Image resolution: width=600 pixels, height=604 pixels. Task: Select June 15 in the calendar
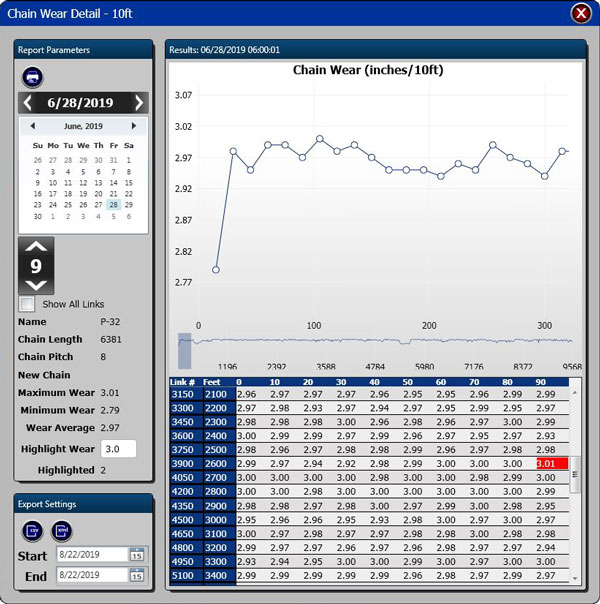coord(129,183)
